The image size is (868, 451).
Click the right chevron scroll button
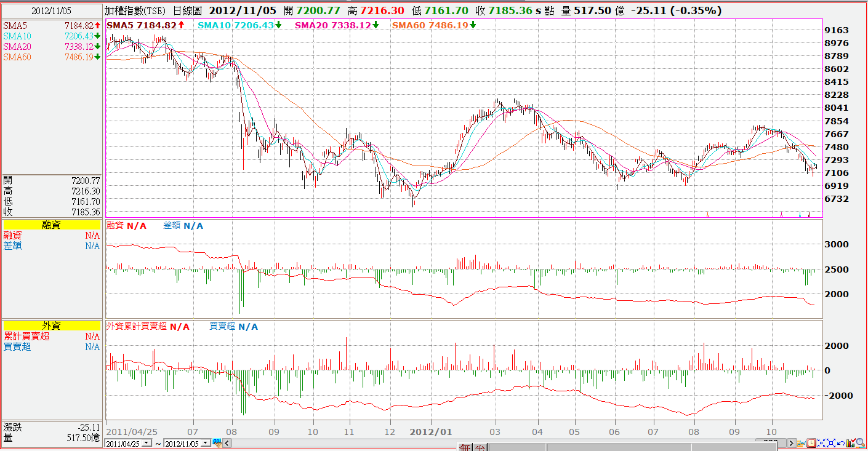pos(792,443)
